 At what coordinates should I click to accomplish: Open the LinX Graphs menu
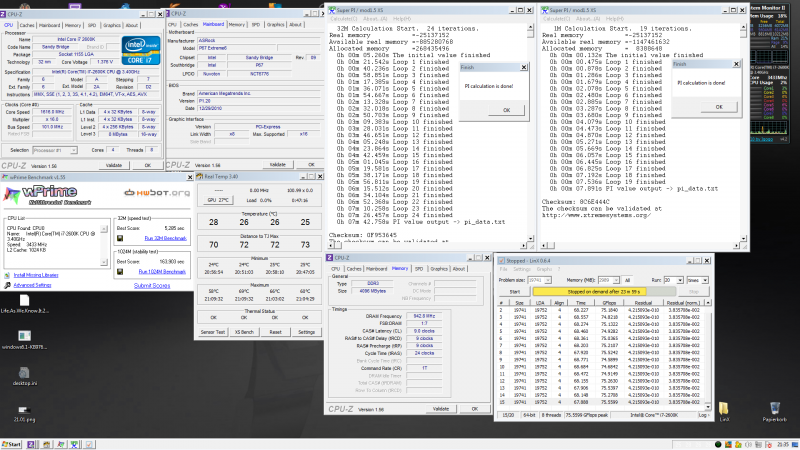coord(544,269)
